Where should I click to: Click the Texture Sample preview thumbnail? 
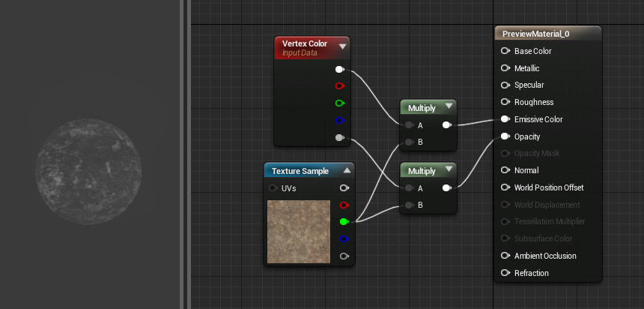(x=299, y=231)
